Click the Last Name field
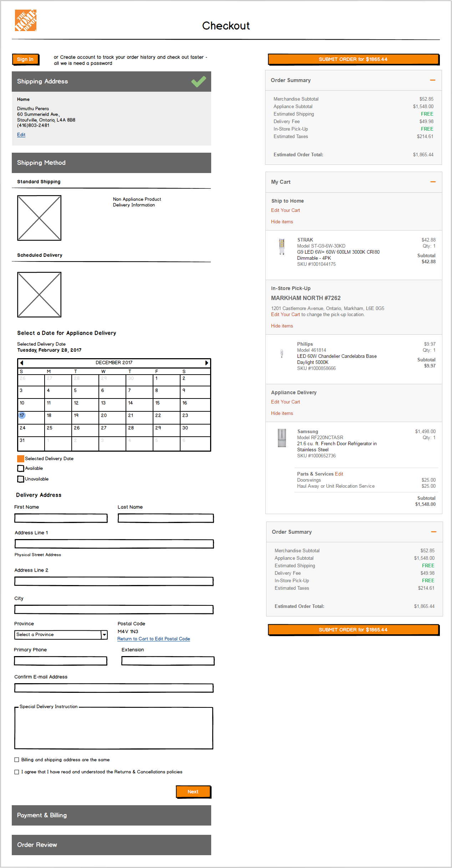This screenshot has height=868, width=452. coord(166,518)
